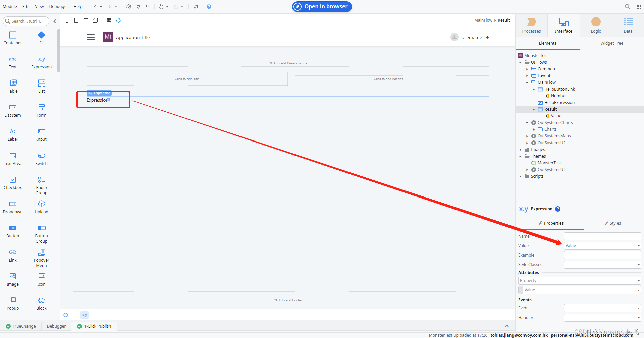644x338 pixels.
Task: Select the Expression widget in toolbox
Action: (41, 62)
